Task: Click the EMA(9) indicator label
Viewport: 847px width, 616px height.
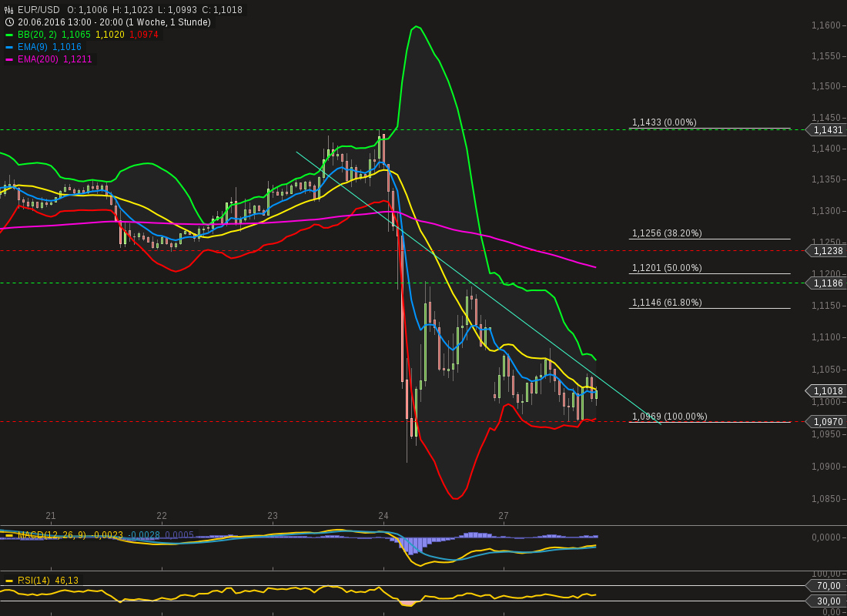Action: pyautogui.click(x=32, y=47)
